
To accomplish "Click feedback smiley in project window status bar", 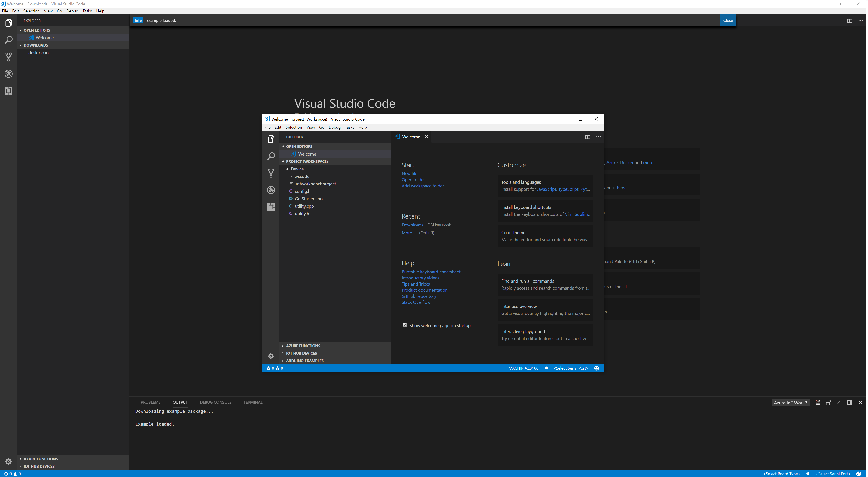I will 596,368.
